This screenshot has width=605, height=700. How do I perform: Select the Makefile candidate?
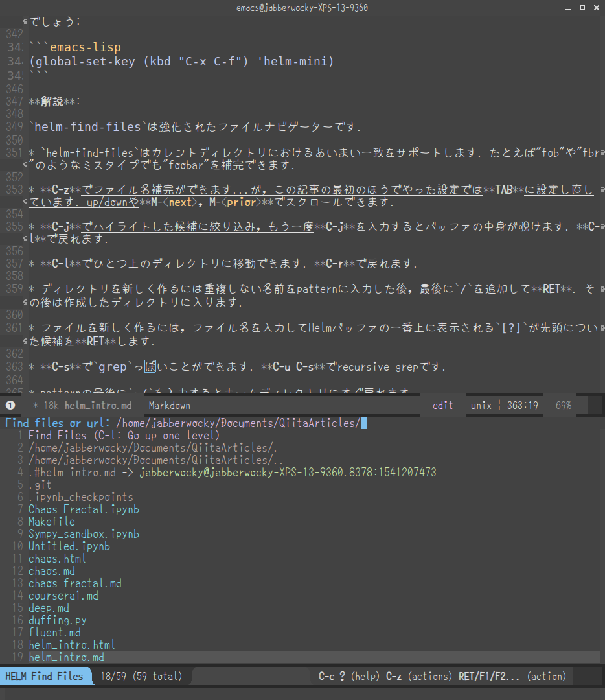click(x=51, y=521)
